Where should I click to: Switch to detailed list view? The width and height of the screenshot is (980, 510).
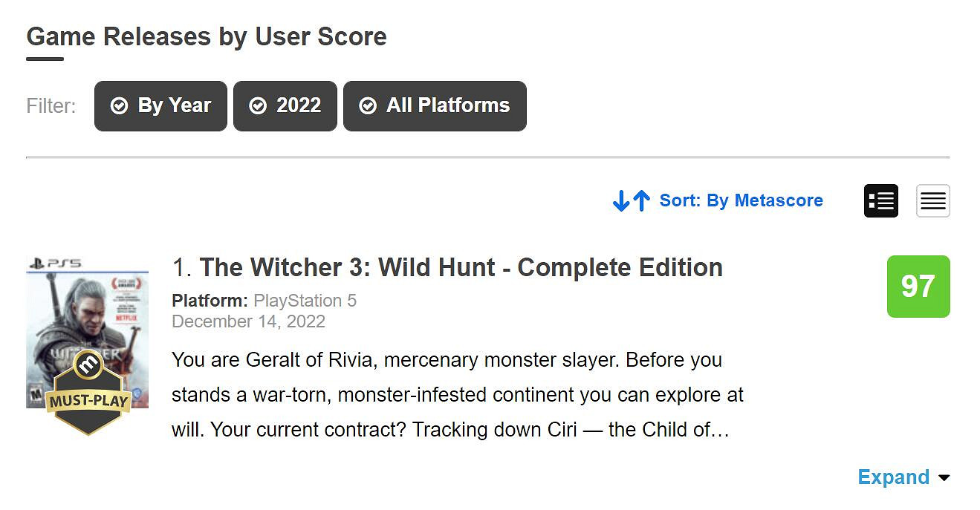click(880, 200)
